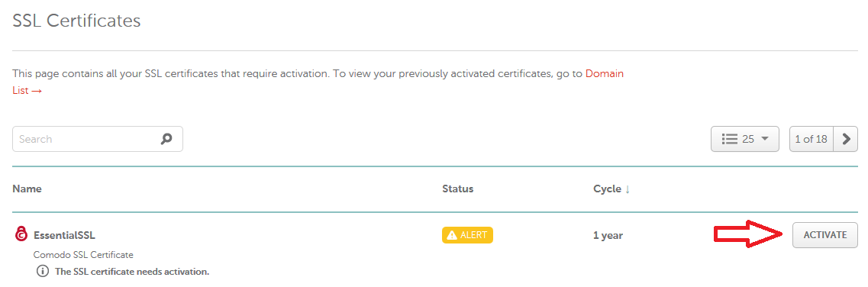Open the 25 items-per-page dropdown arrow
This screenshot has height=287, width=868.
tap(765, 139)
